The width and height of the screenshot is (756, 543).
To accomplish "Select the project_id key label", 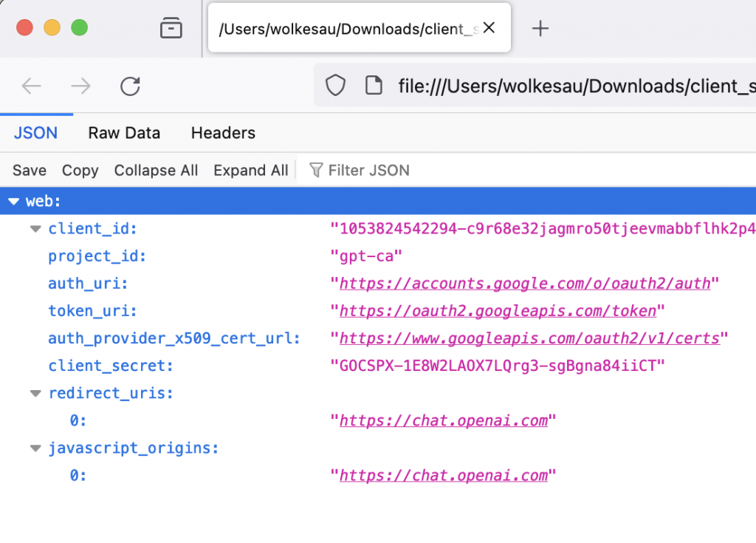I will pos(97,256).
